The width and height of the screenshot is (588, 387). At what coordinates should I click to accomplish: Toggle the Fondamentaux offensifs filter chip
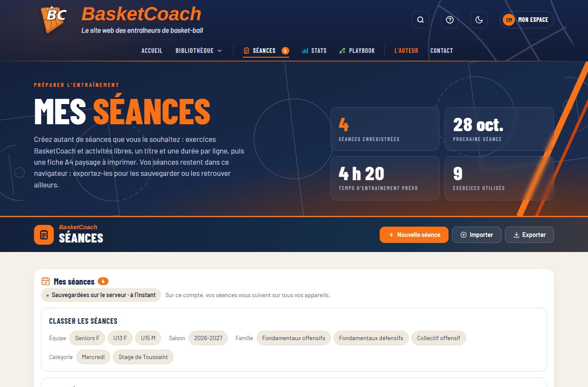pos(294,338)
